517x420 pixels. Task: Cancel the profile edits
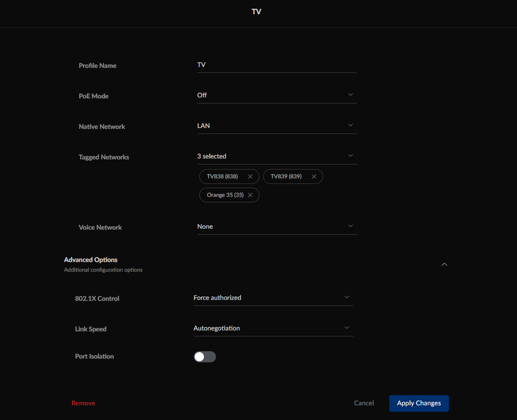point(364,403)
